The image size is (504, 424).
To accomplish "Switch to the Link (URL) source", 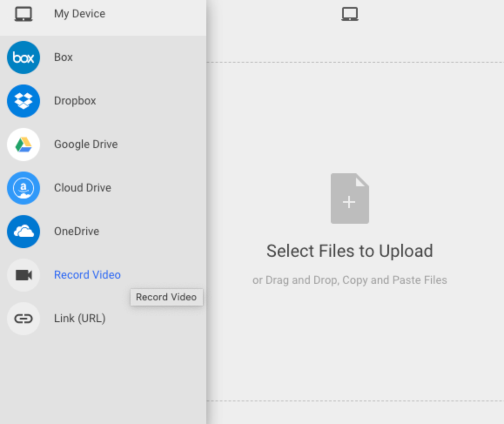I will (x=79, y=318).
